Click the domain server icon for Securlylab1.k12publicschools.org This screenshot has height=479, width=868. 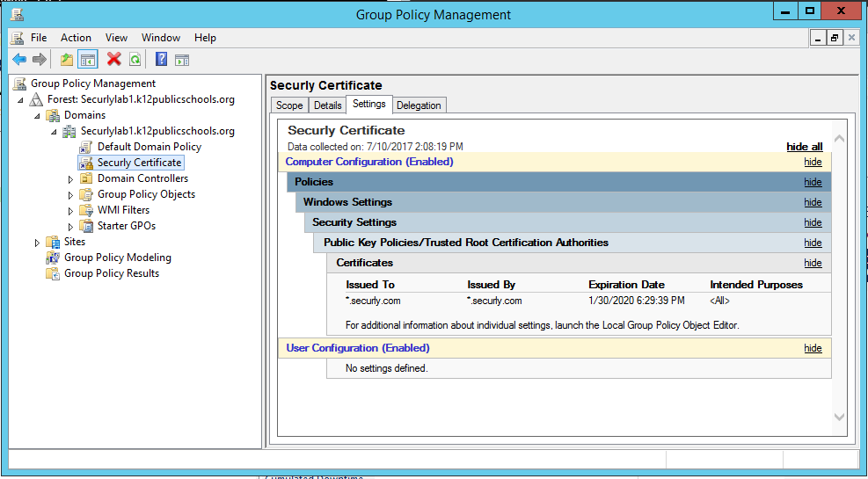(69, 131)
